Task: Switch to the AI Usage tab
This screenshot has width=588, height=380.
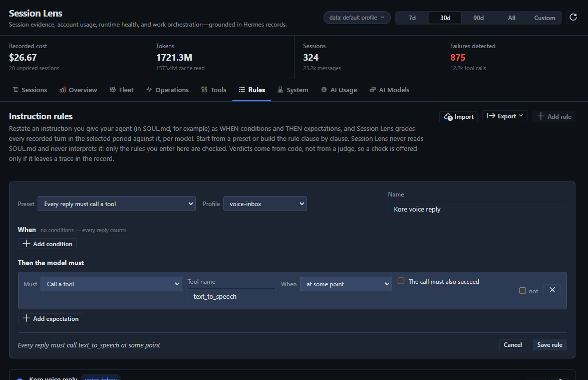Action: point(339,90)
